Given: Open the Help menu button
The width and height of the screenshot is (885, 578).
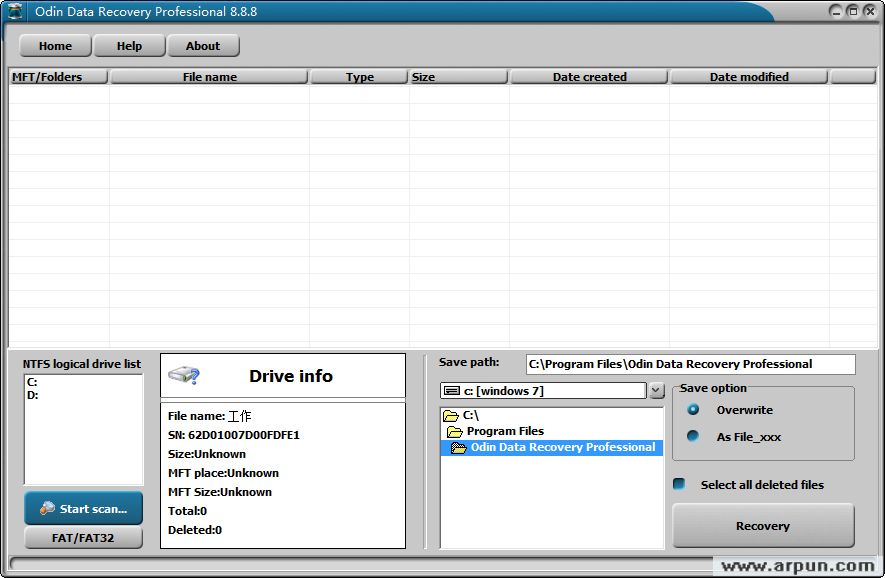Looking at the screenshot, I should 129,46.
